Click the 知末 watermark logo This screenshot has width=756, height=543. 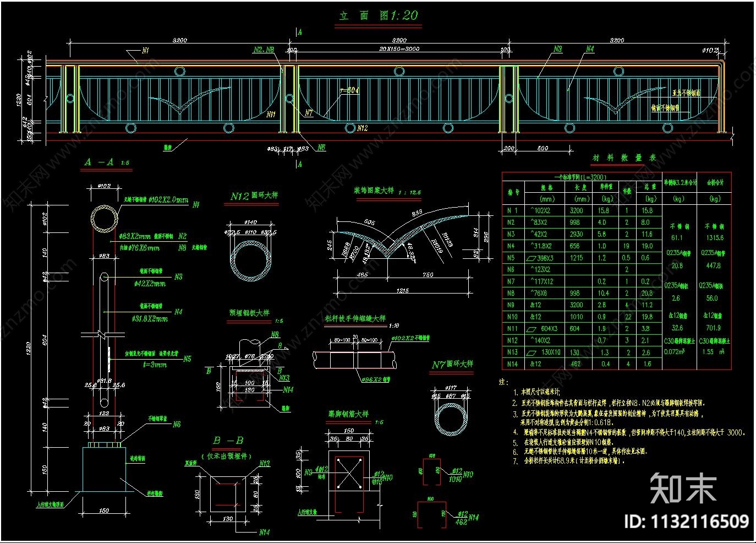click(x=683, y=488)
